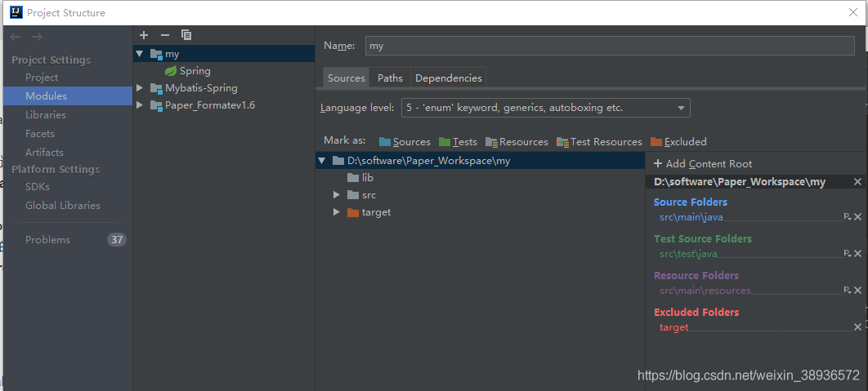The height and width of the screenshot is (391, 868).
Task: Select the lib folder
Action: [x=360, y=177]
